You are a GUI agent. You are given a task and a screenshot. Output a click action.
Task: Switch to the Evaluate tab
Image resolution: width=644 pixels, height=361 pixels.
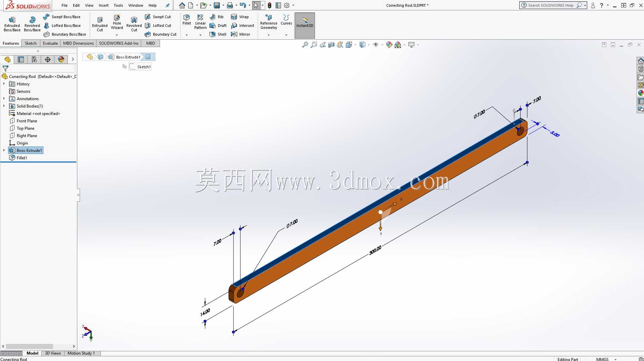[x=50, y=43]
